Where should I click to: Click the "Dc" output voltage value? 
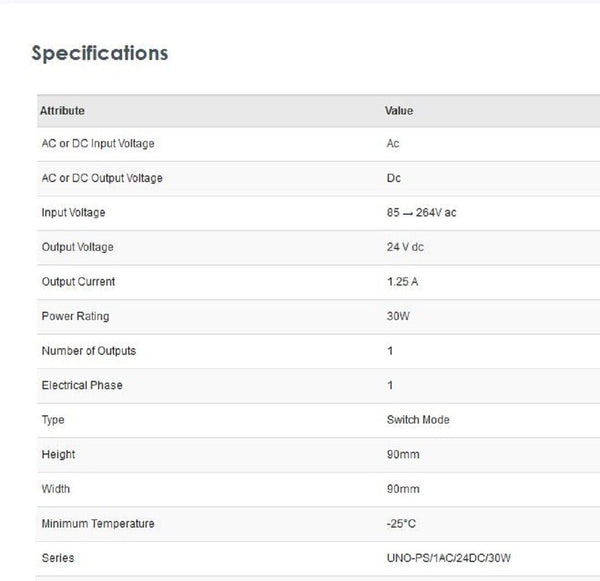(393, 178)
